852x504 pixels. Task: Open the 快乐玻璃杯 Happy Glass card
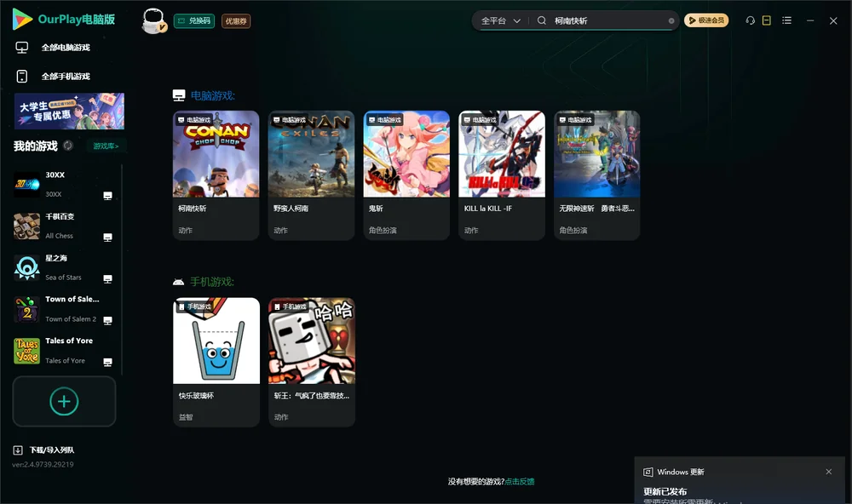click(216, 363)
